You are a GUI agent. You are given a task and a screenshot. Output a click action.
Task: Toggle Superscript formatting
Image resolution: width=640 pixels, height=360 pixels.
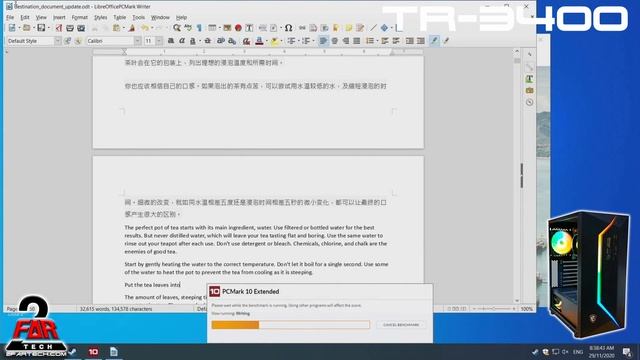pos(220,41)
